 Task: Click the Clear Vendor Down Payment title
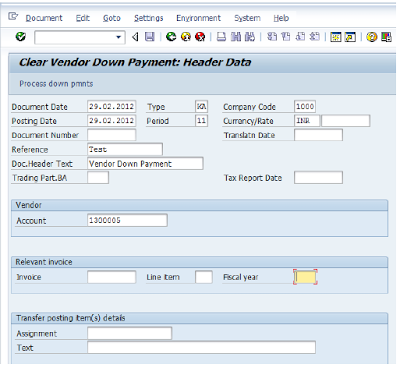point(135,62)
